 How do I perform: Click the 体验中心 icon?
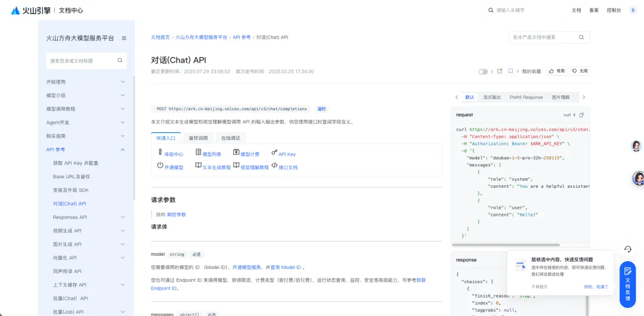click(160, 153)
